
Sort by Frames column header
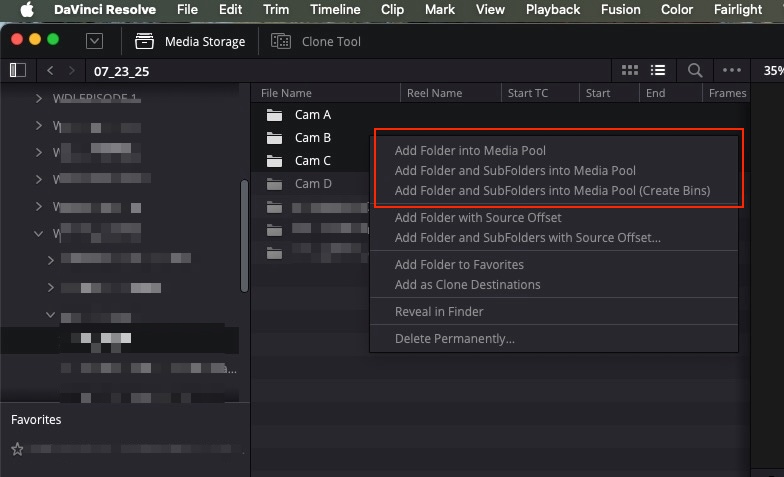pos(726,93)
